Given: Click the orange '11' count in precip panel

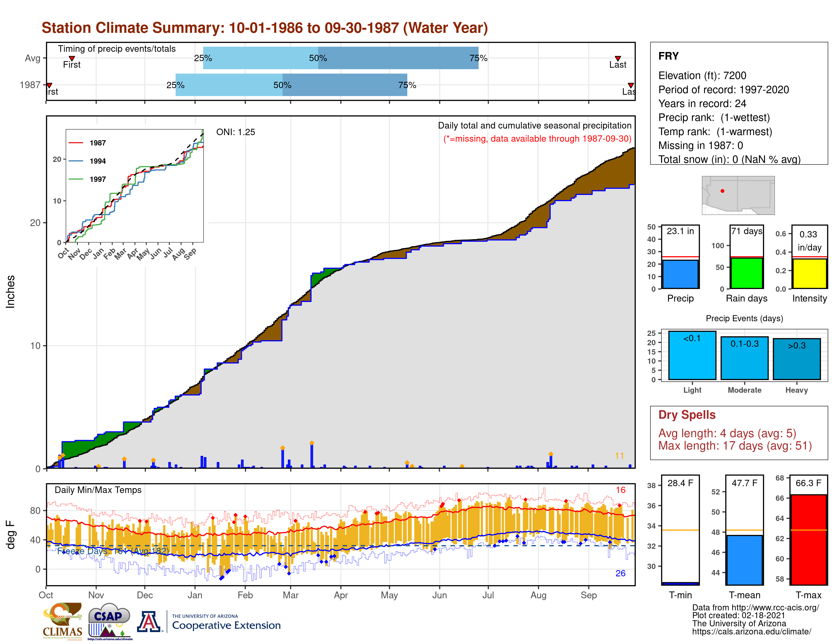Looking at the screenshot, I should (x=619, y=456).
